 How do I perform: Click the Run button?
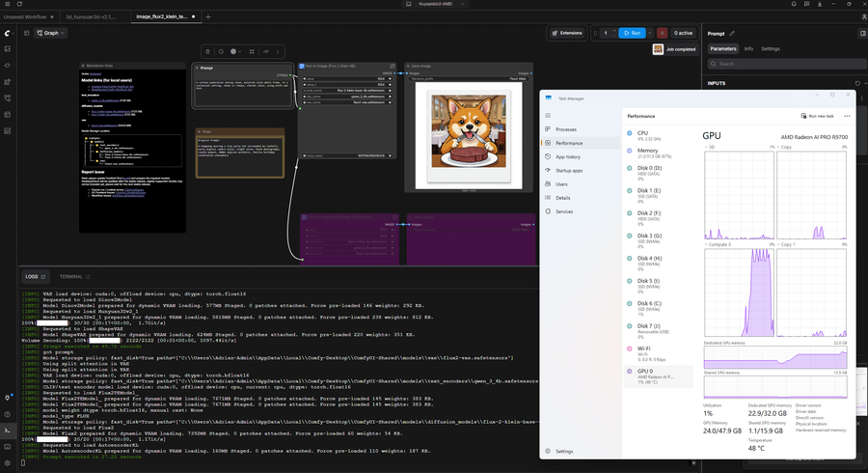click(632, 33)
